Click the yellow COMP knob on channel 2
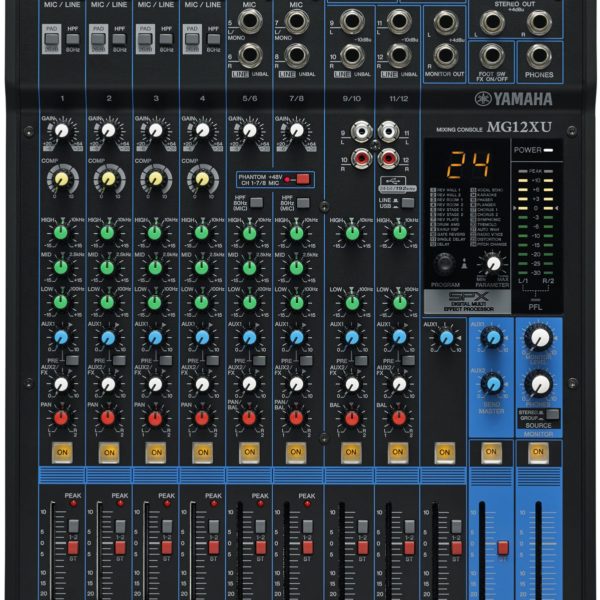Viewport: 600px width, 600px height. 108,179
